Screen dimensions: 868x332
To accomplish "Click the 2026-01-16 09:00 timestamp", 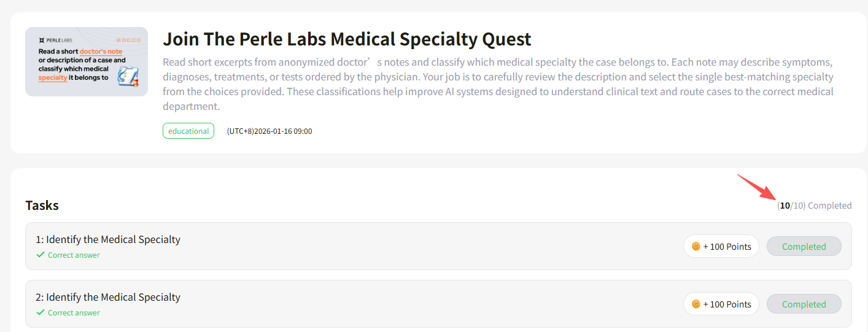I will point(269,131).
